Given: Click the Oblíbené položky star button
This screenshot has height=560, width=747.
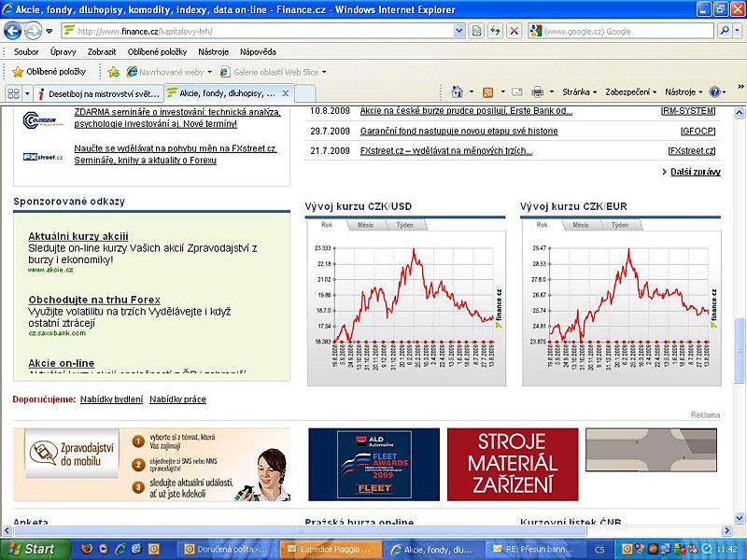Looking at the screenshot, I should pyautogui.click(x=49, y=72).
